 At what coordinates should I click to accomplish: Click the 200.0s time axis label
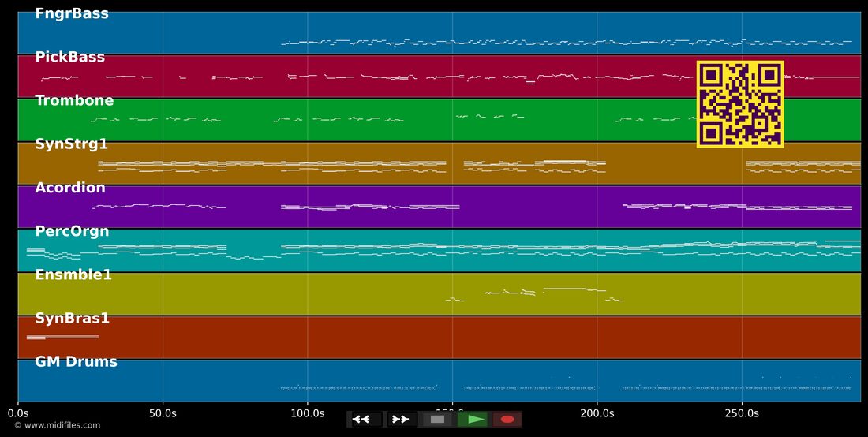597,413
